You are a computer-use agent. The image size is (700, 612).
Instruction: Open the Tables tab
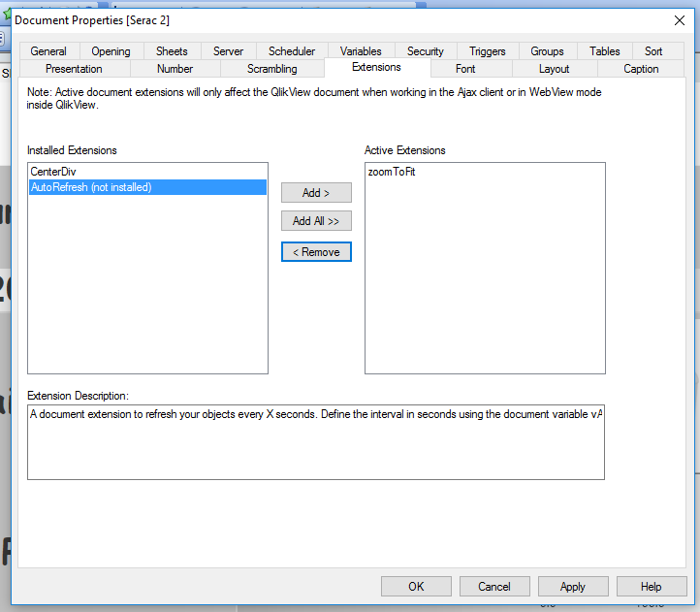click(x=604, y=51)
